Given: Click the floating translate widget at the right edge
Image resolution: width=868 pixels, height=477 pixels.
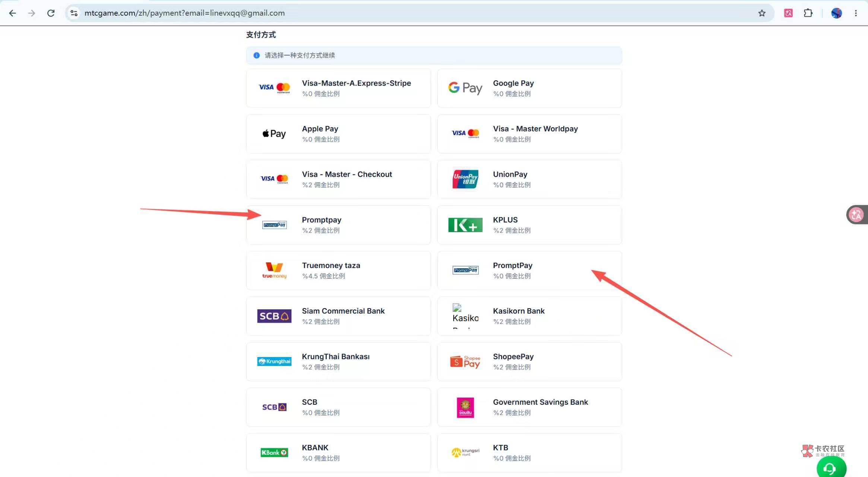Looking at the screenshot, I should tap(856, 215).
